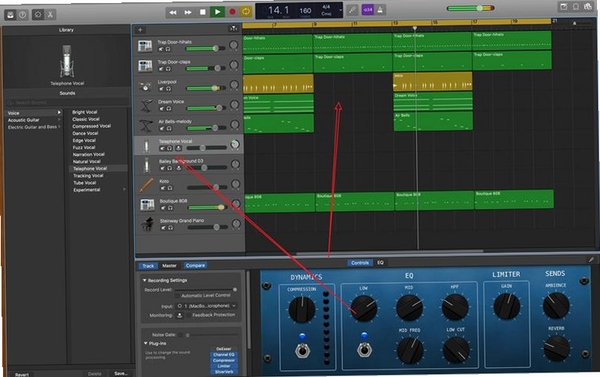
Task: Select the Voice library category
Action: click(33, 113)
